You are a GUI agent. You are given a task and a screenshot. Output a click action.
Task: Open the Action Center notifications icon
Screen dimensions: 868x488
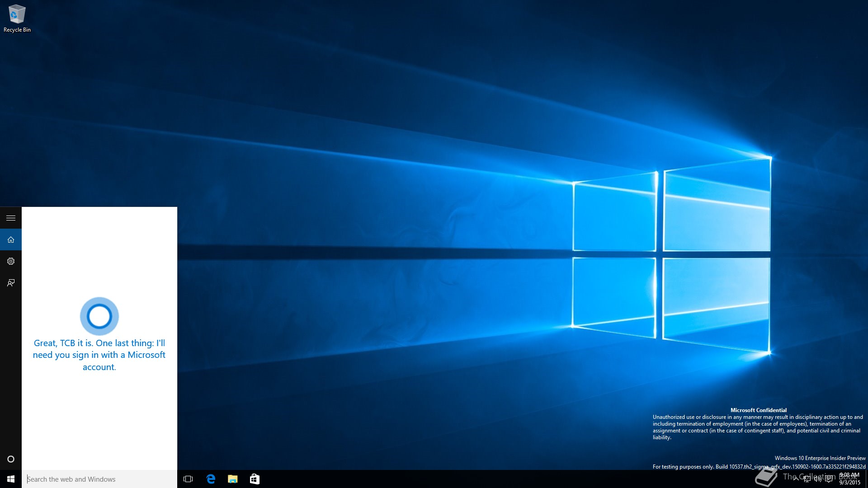tap(829, 479)
